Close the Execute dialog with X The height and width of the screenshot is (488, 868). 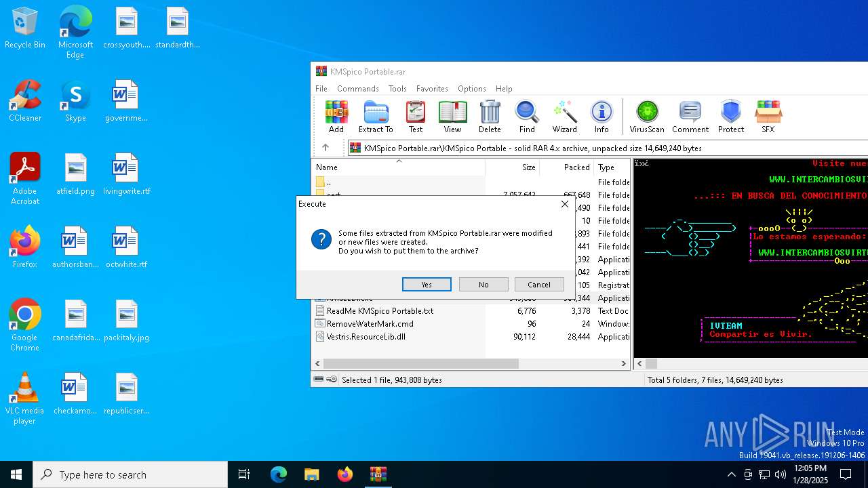pos(564,204)
